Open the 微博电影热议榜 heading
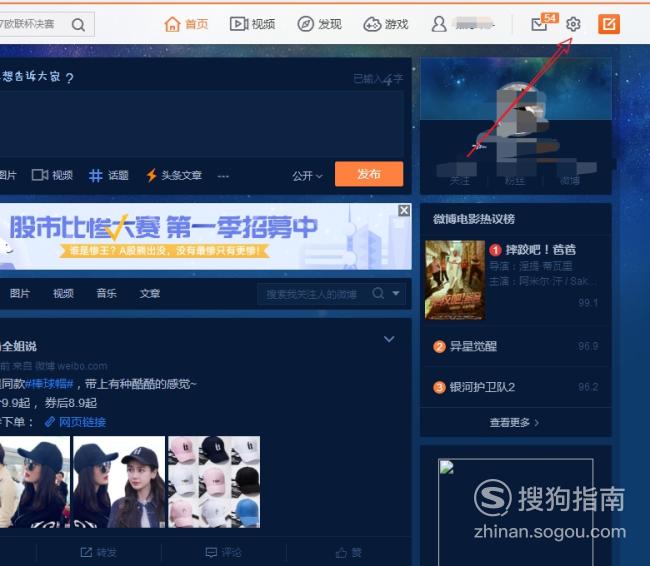The height and width of the screenshot is (566, 650). (x=474, y=219)
